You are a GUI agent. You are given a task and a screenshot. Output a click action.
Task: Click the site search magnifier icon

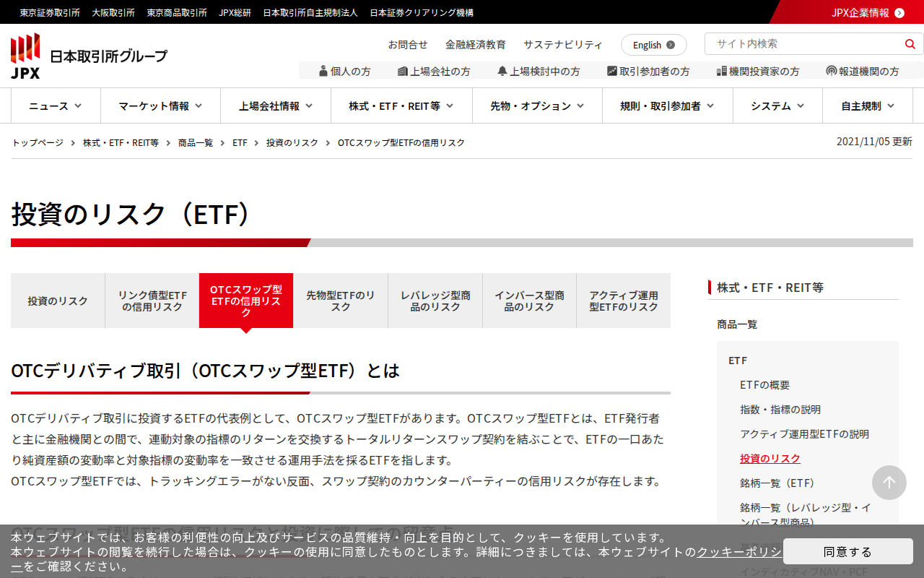click(910, 44)
